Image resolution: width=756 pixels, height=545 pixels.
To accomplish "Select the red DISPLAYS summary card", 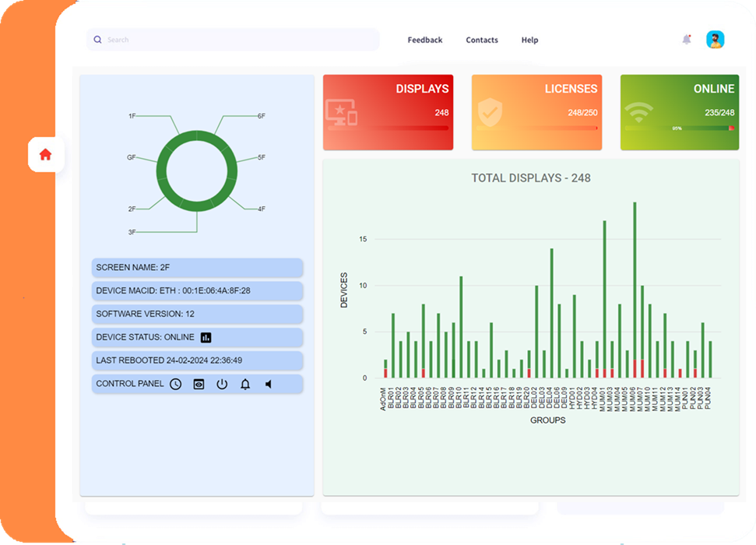I will click(x=387, y=112).
